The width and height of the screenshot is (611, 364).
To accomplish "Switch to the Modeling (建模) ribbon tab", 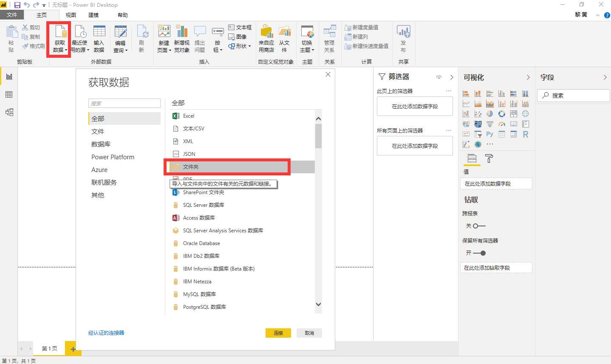I will 93,15.
